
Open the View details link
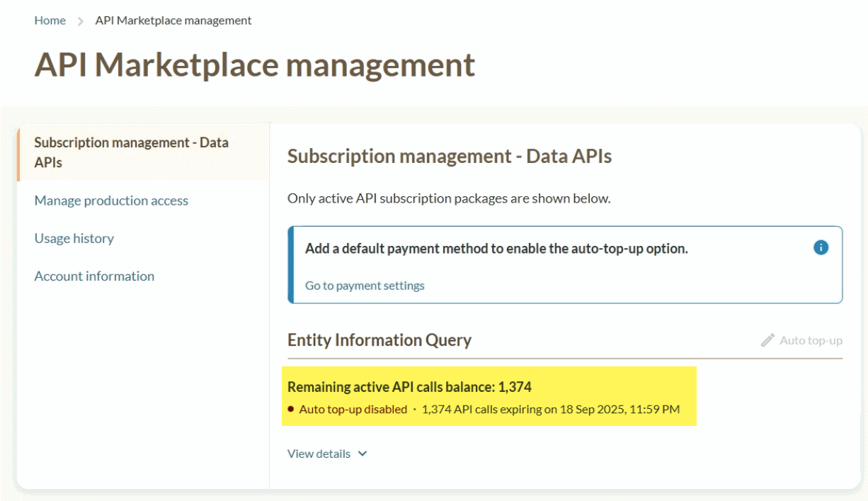319,454
